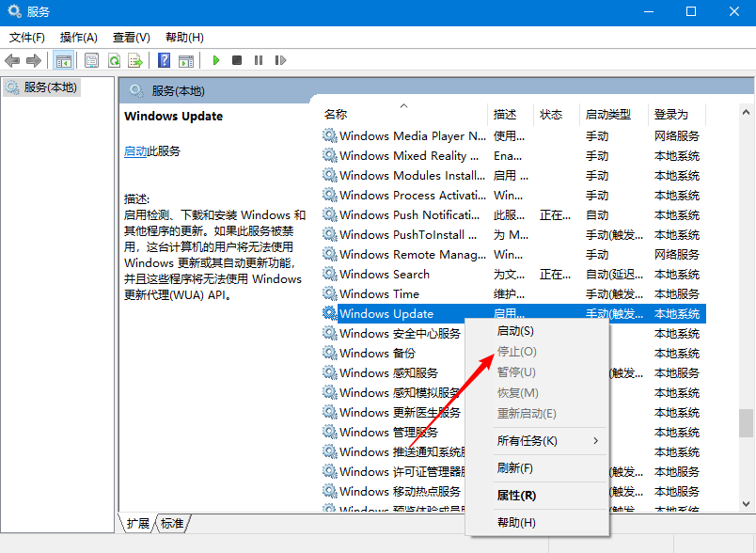The image size is (756, 553).
Task: Click the Pause Service toolbar icon
Action: [x=259, y=60]
